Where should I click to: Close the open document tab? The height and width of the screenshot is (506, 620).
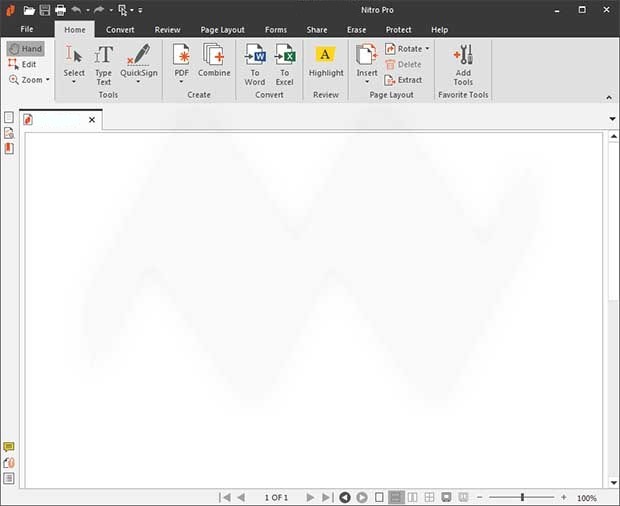(x=92, y=120)
